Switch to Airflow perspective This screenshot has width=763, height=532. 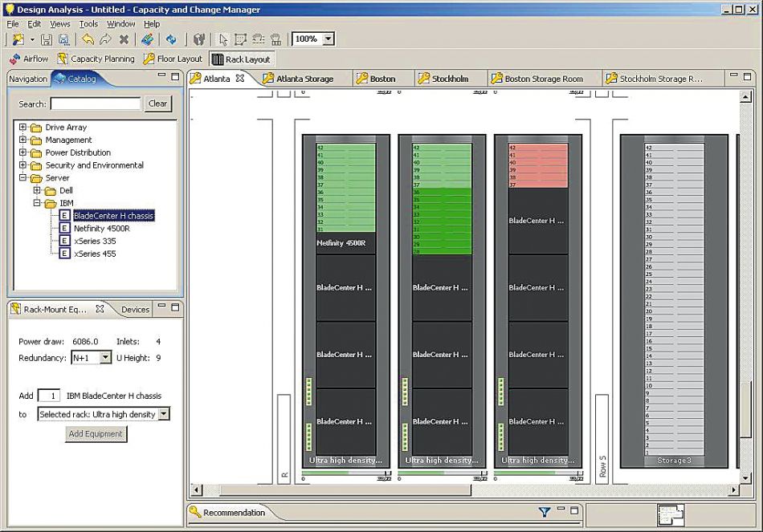pyautogui.click(x=29, y=59)
